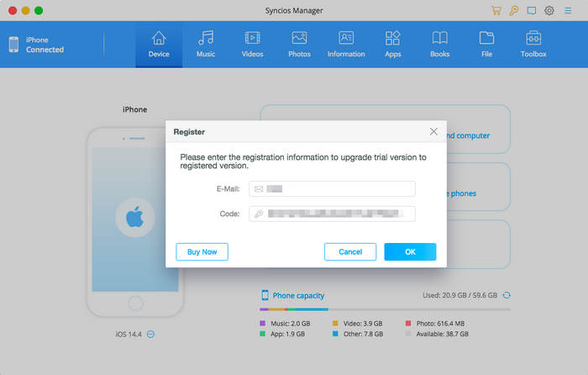This screenshot has height=375, width=588.
Task: Click the red Photo color swatch
Action: click(408, 323)
